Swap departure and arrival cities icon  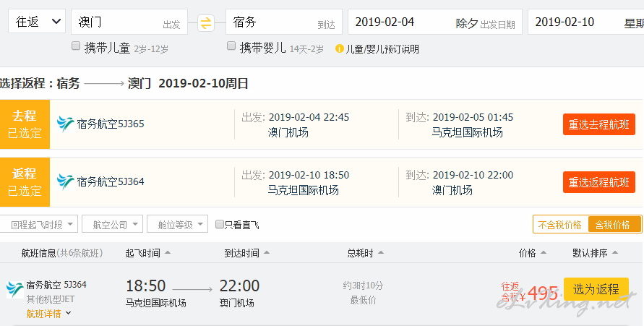click(x=206, y=22)
